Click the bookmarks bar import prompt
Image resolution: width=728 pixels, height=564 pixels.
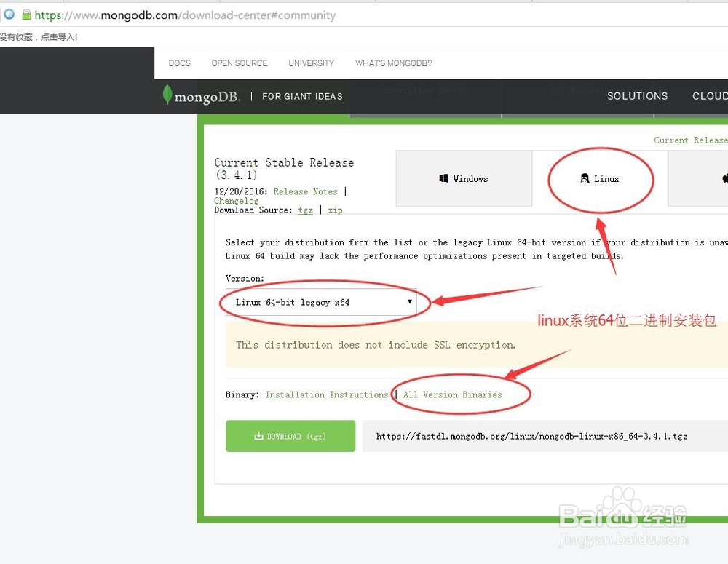39,37
